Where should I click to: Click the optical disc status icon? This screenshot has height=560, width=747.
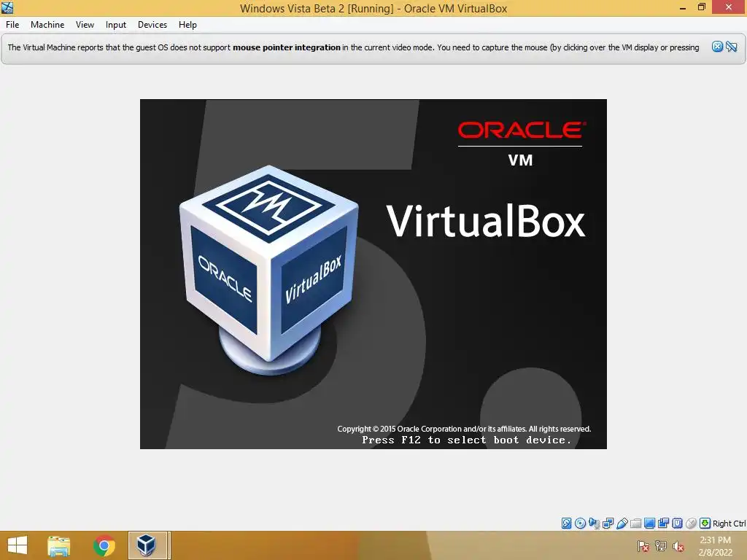580,524
